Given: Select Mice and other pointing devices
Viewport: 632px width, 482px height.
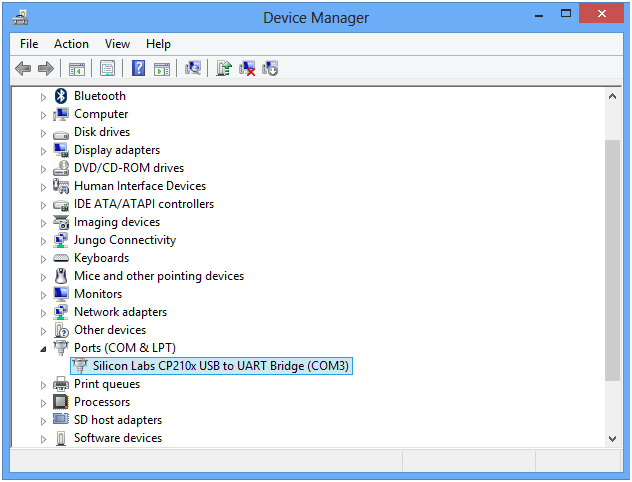Looking at the screenshot, I should click(x=158, y=276).
